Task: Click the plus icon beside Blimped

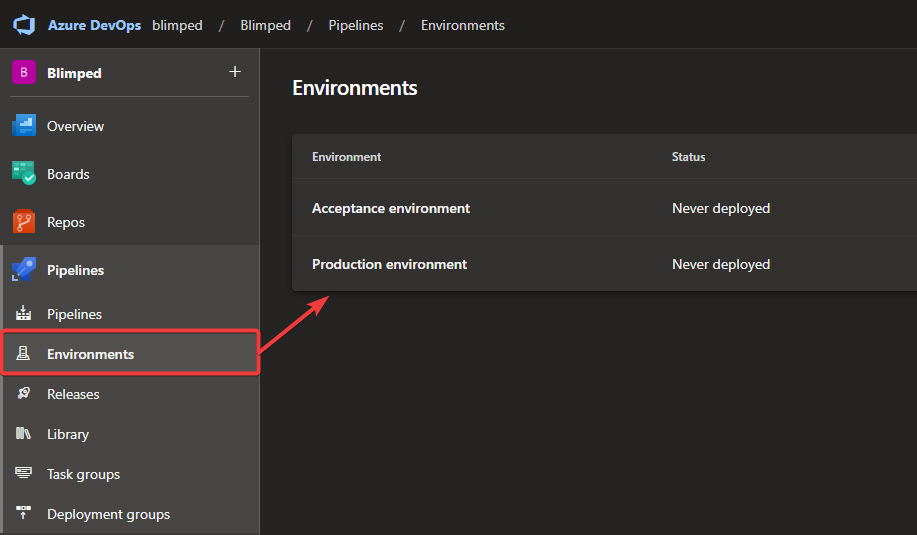Action: pyautogui.click(x=235, y=71)
